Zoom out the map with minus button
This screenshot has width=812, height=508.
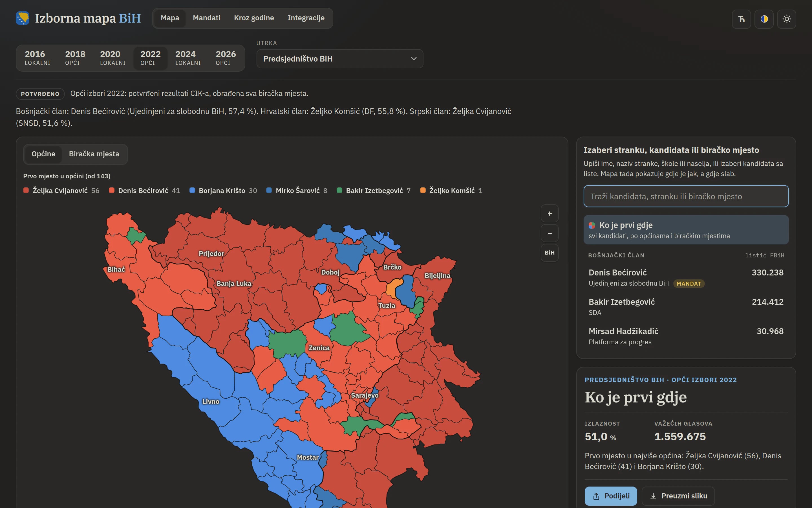pos(550,233)
